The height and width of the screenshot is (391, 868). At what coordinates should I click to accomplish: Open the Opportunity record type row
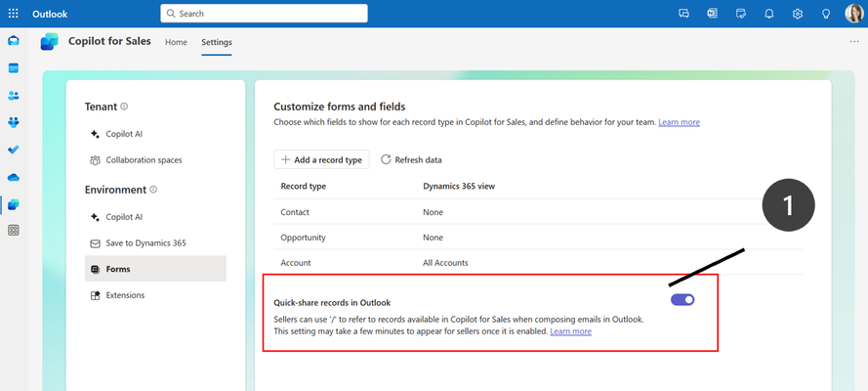coord(539,238)
